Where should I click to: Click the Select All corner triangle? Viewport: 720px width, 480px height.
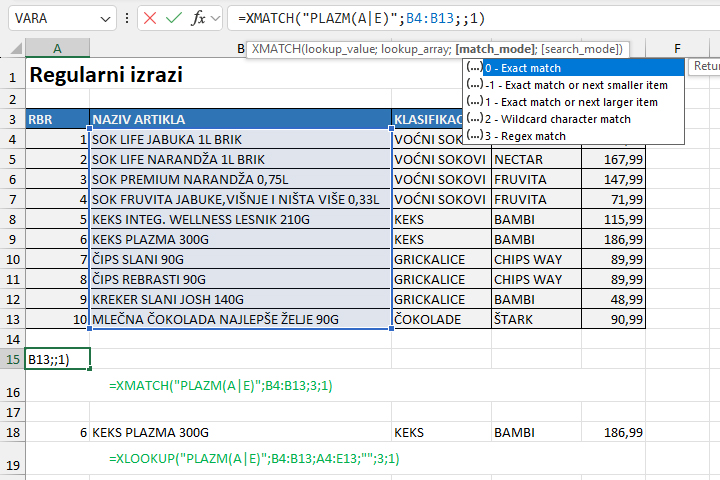pos(12,49)
